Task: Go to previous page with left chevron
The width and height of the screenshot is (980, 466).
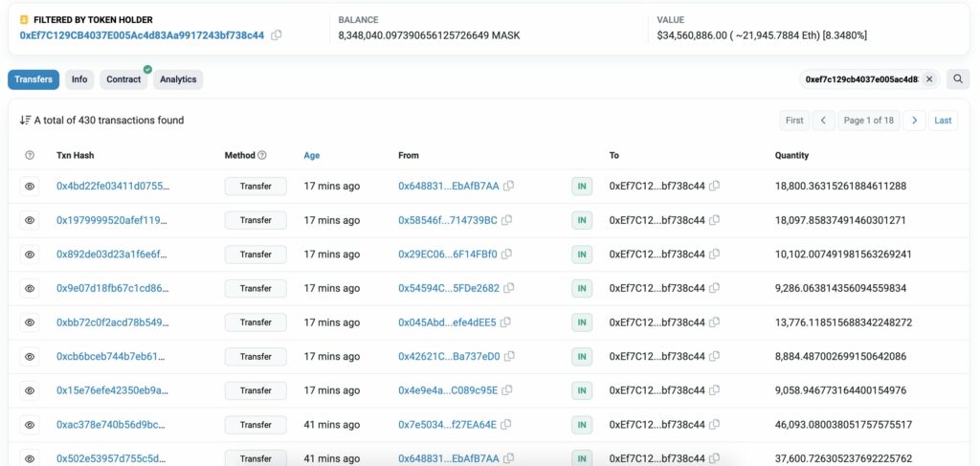Action: (823, 121)
